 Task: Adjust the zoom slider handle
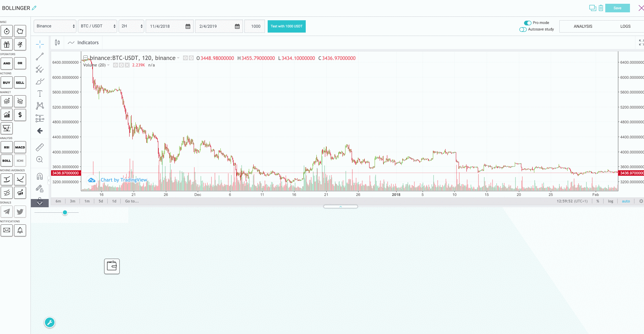point(65,213)
